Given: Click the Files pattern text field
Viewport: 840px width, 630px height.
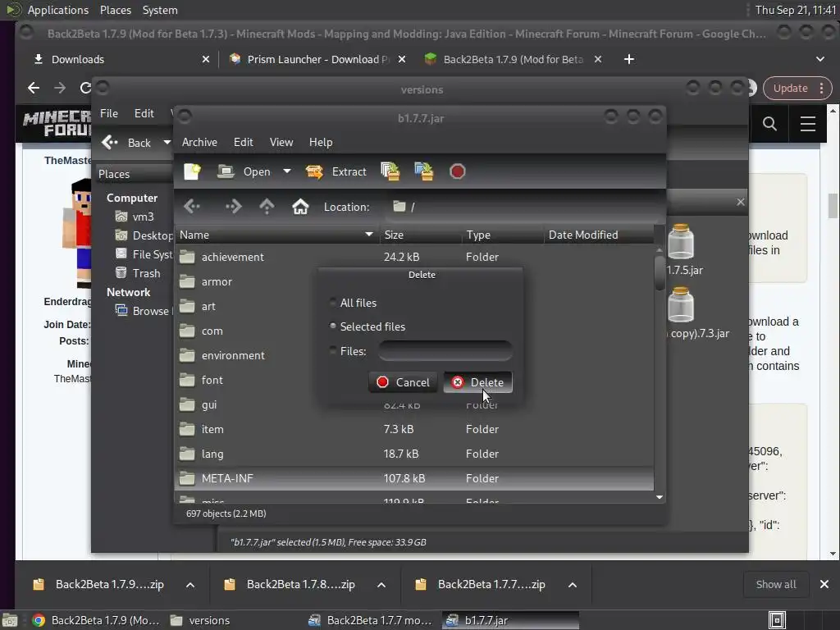Looking at the screenshot, I should click(x=445, y=351).
